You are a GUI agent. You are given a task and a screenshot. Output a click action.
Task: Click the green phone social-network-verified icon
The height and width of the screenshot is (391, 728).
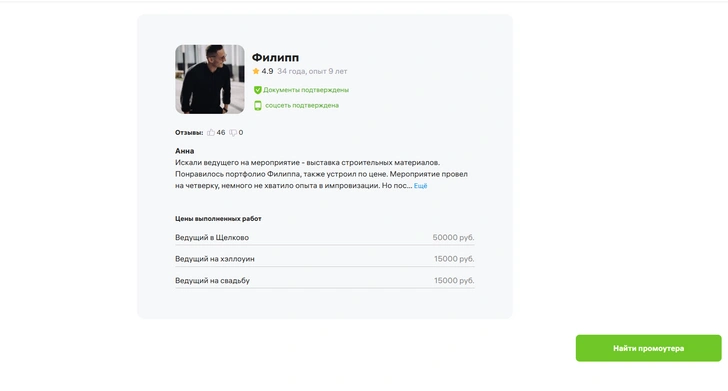pos(258,105)
